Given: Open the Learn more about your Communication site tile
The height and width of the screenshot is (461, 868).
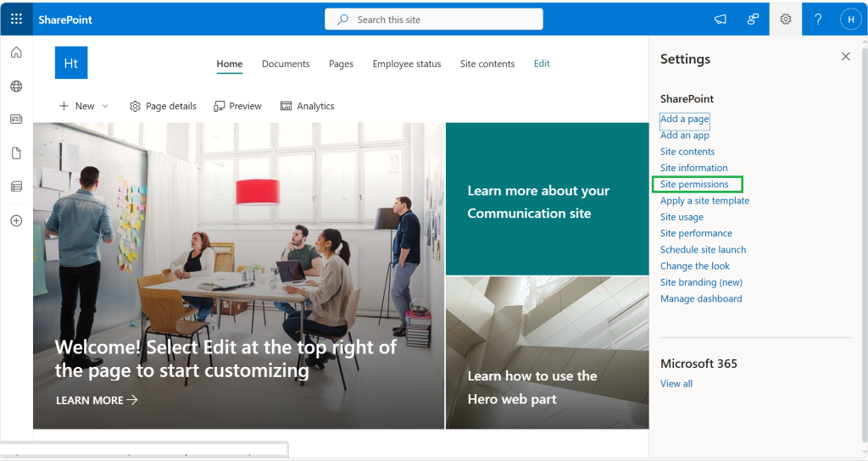Looking at the screenshot, I should pos(547,199).
